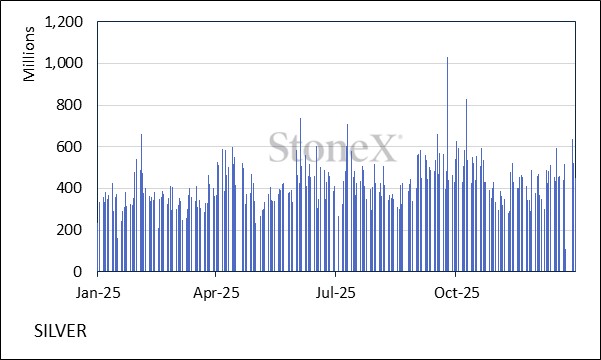
Task: Select the SILVER caption text
Action: tap(61, 331)
